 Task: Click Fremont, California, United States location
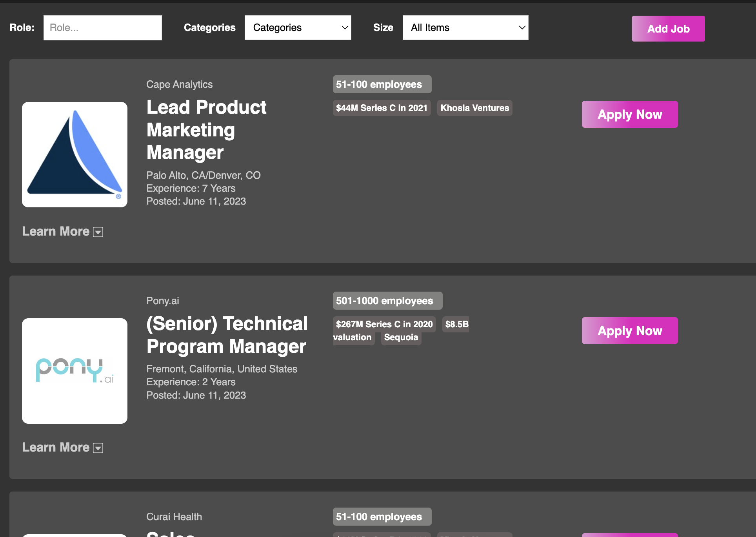point(222,369)
